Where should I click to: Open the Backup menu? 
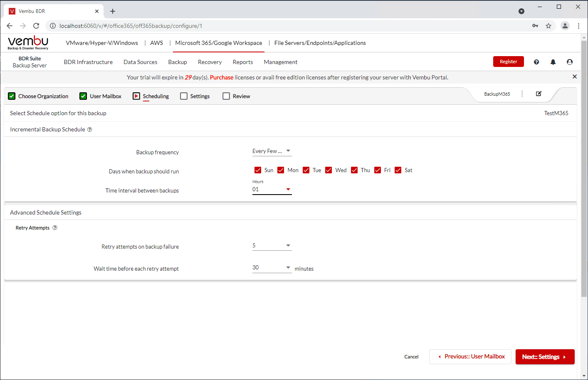178,62
